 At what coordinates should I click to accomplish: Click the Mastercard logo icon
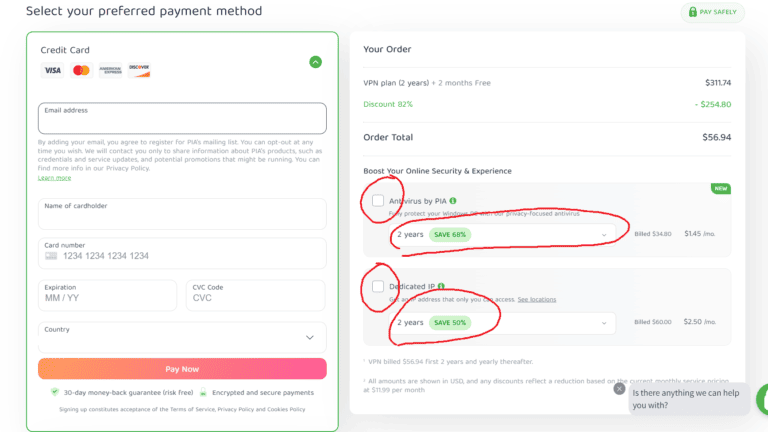81,70
